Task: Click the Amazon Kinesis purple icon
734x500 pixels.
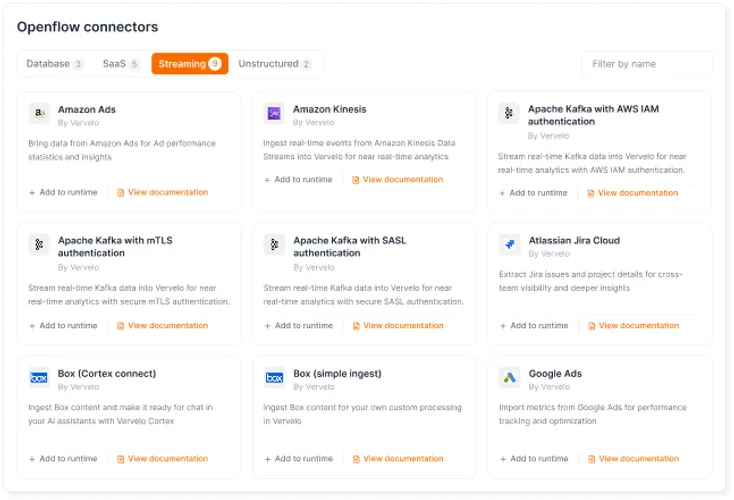Action: (x=274, y=113)
